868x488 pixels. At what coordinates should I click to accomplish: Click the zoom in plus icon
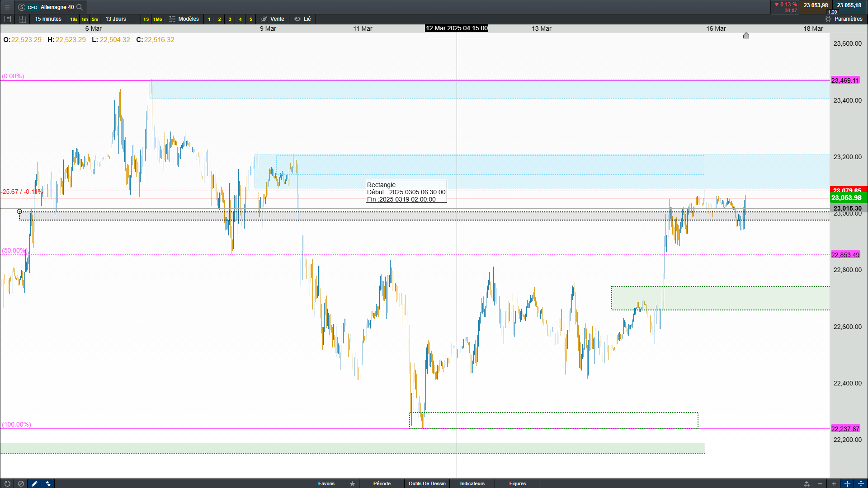[x=834, y=483]
